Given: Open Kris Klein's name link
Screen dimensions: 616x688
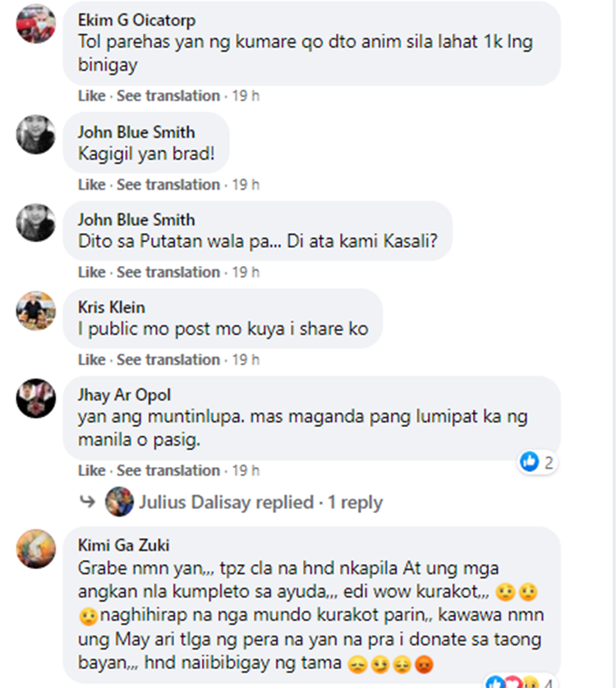Looking at the screenshot, I should pos(112,307).
